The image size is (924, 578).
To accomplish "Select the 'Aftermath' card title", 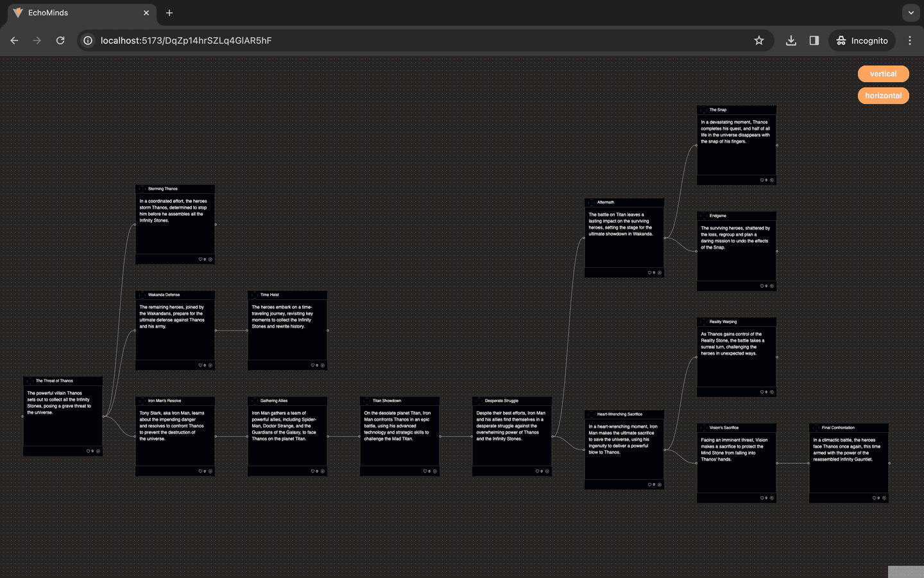I will click(x=606, y=202).
